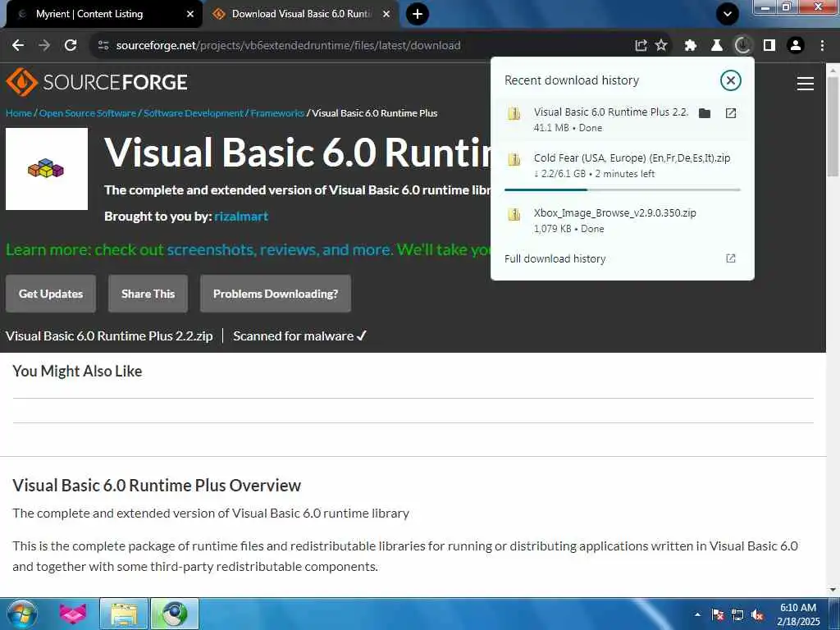Toggle the browser side panel

(x=769, y=46)
